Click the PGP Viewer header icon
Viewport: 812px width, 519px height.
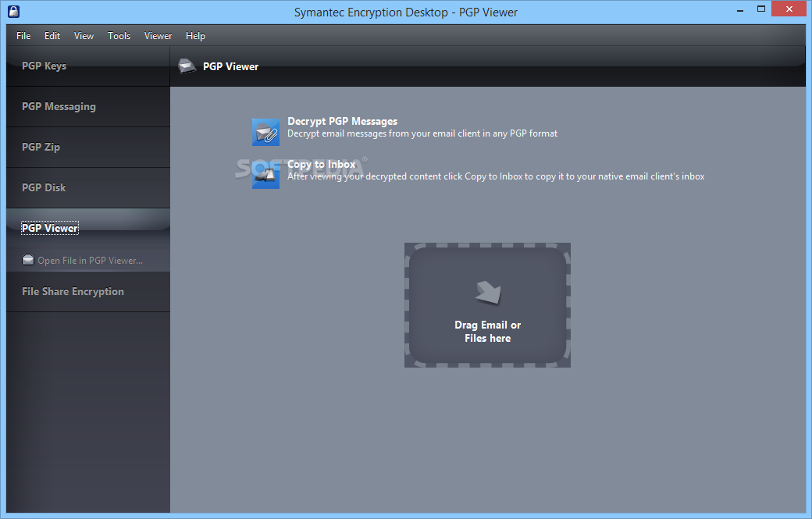coord(187,66)
